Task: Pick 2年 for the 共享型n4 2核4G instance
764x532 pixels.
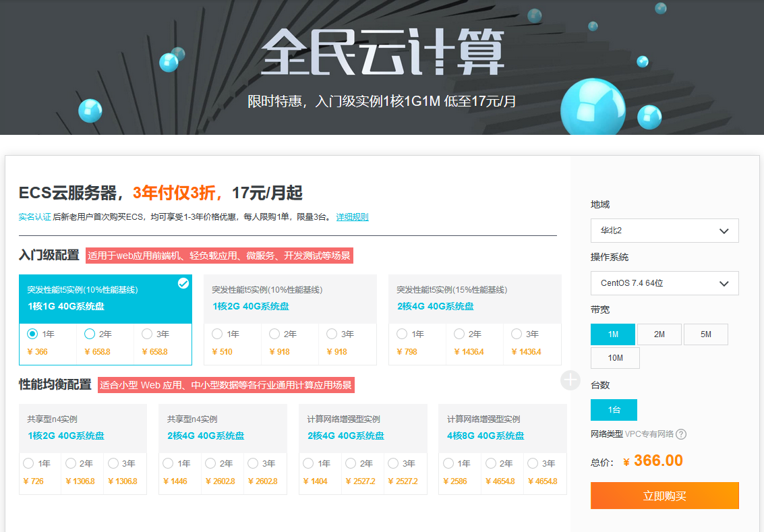Action: coord(209,463)
